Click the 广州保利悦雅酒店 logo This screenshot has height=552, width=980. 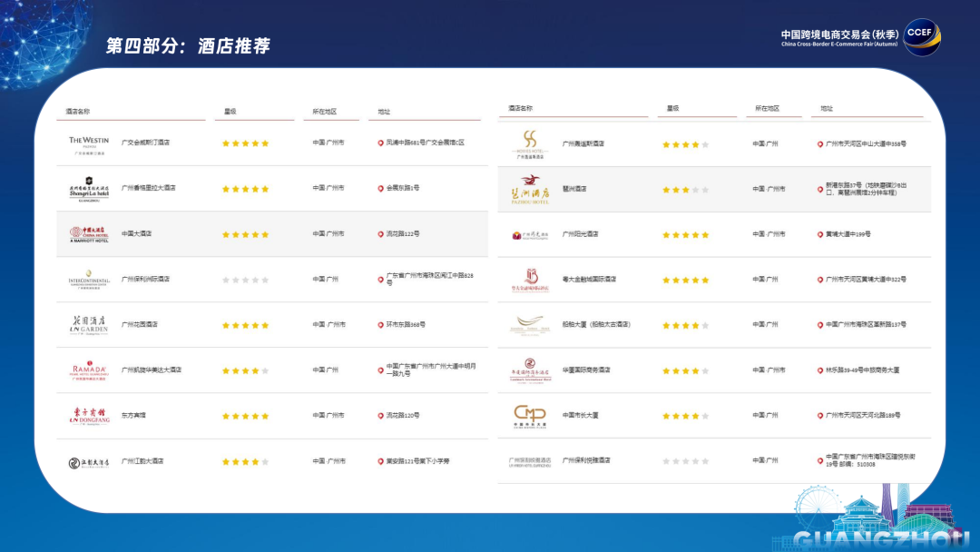point(530,462)
